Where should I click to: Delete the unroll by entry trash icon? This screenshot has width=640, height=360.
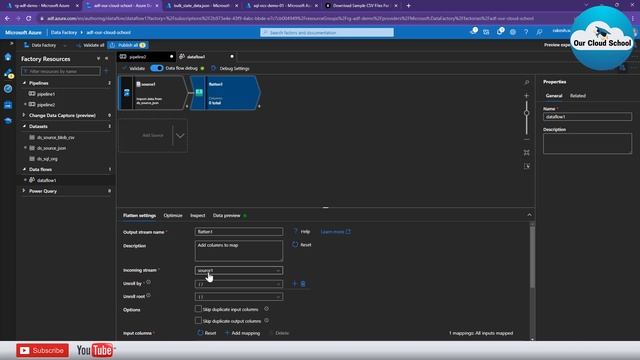coord(303,284)
